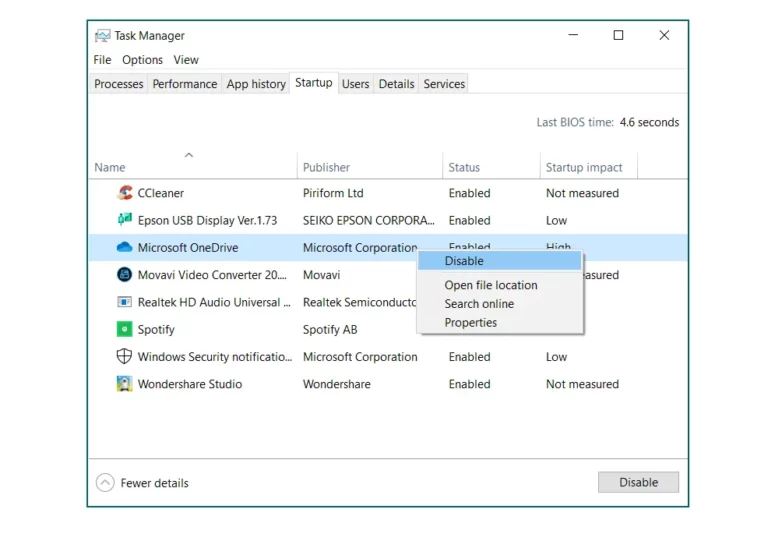
Task: Click Enabled status in CCleaner row
Action: tap(469, 193)
